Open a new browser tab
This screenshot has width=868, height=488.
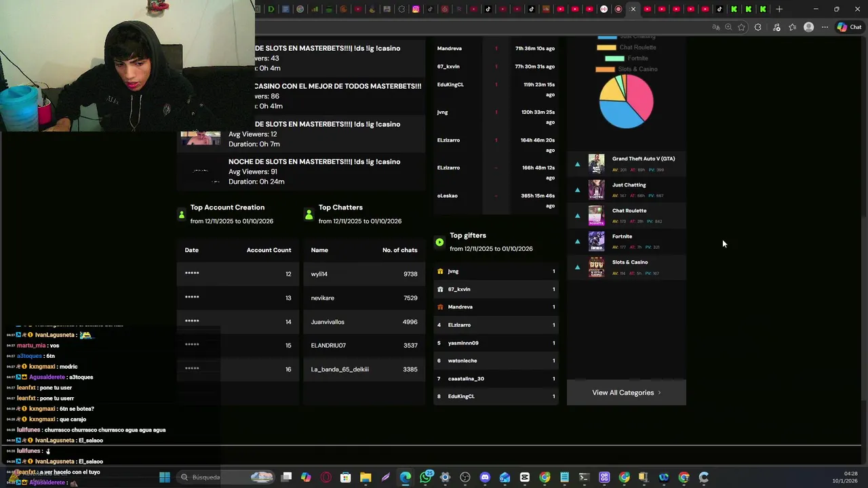click(779, 9)
